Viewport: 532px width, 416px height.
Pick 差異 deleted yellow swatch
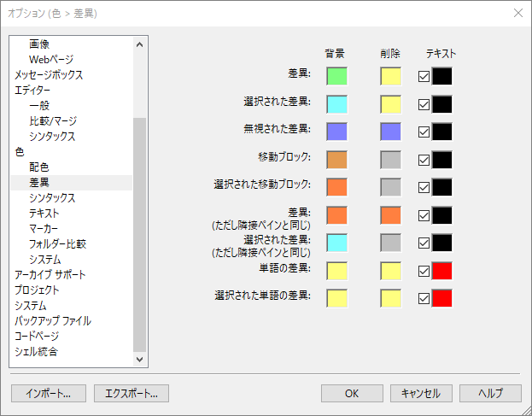(x=391, y=76)
